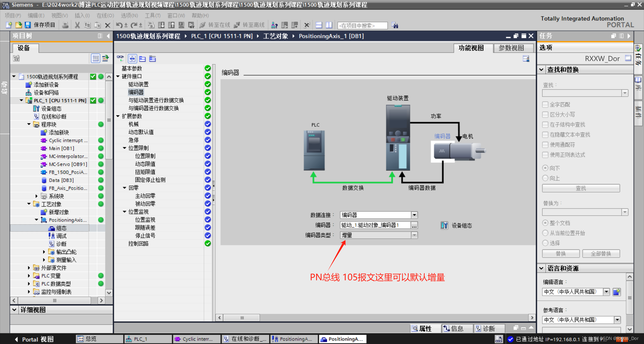Image resolution: width=644 pixels, height=344 pixels.
Task: Select the 向下 radio button
Action: (545, 168)
